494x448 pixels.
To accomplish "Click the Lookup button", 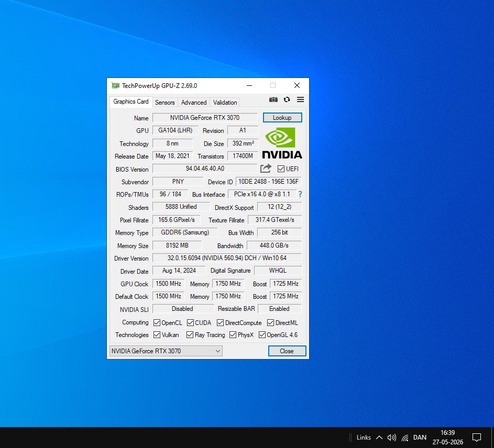I will click(282, 118).
